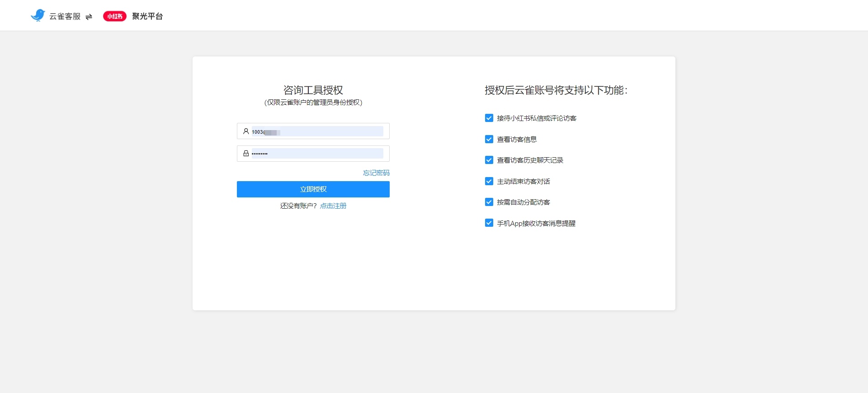Click the 授权后云雀账号将支持以下功能 heading
The height and width of the screenshot is (393, 868).
tap(556, 90)
